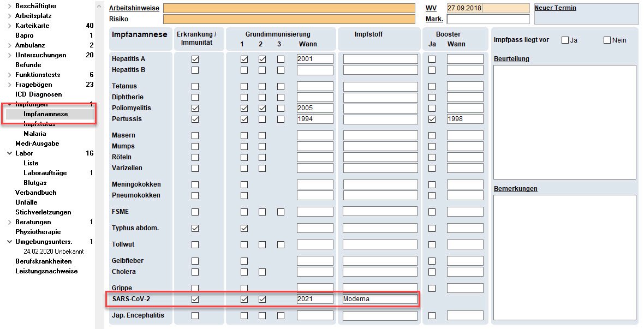Check the Grippe Booster Ja checkbox

click(x=432, y=288)
